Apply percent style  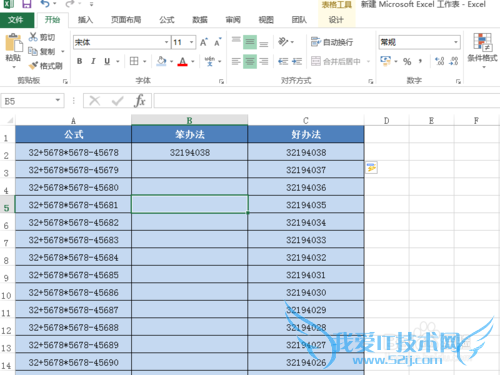pyautogui.click(x=407, y=61)
